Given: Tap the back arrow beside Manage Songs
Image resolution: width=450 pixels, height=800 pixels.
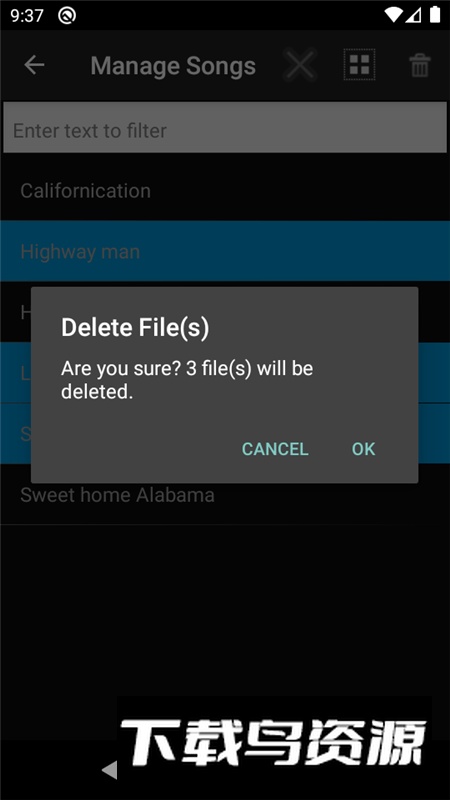Looking at the screenshot, I should (x=34, y=65).
